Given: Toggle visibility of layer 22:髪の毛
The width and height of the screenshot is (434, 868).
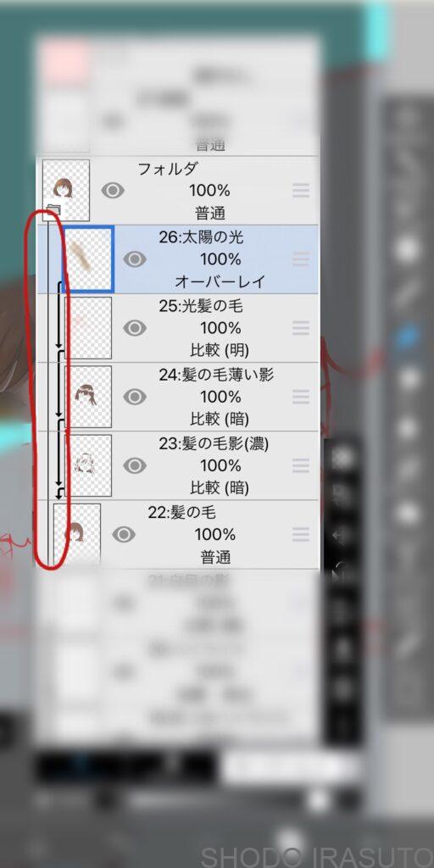Looking at the screenshot, I should (124, 534).
